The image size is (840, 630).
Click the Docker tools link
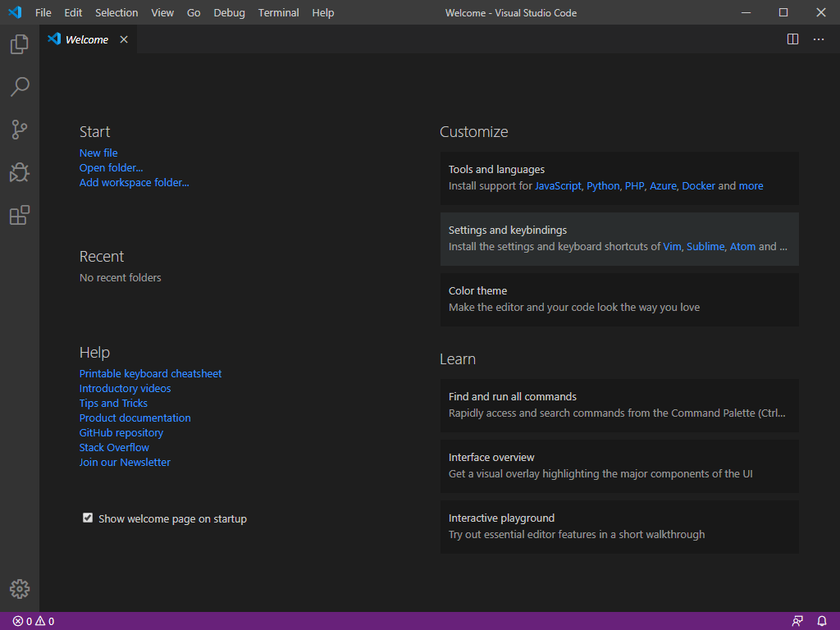pyautogui.click(x=699, y=186)
